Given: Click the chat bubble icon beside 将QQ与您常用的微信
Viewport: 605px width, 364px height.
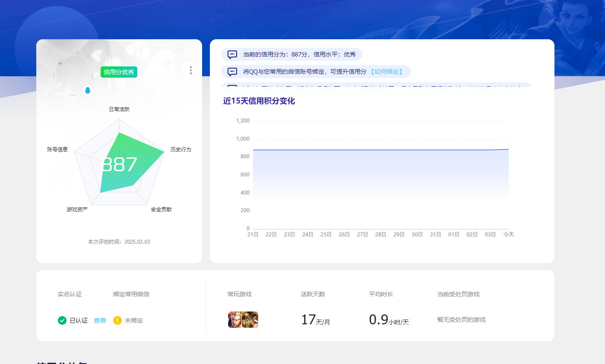Looking at the screenshot, I should click(232, 72).
